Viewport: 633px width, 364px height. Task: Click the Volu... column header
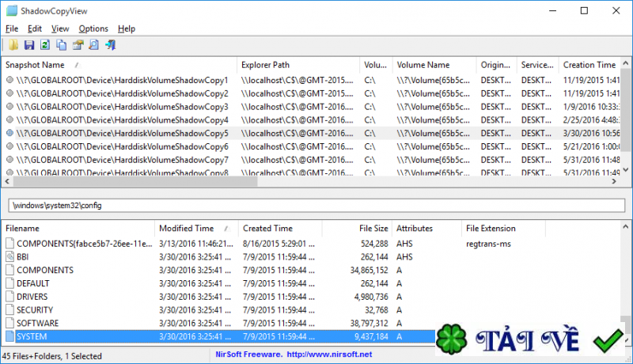377,65
